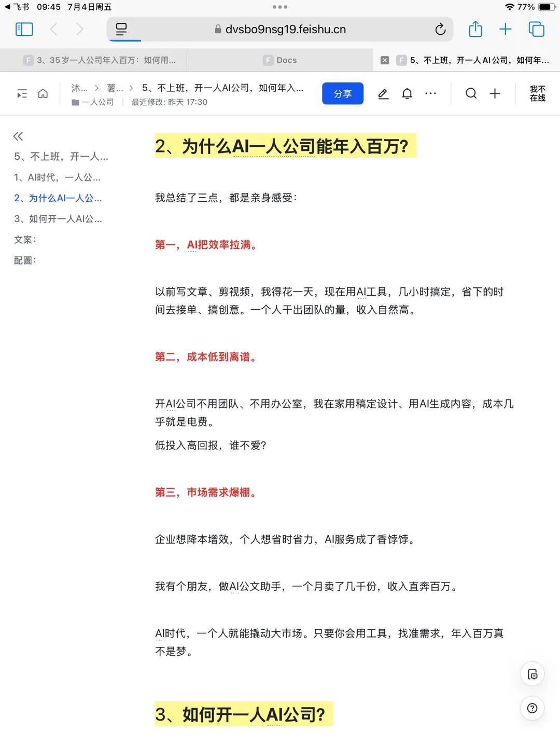This screenshot has width=560, height=747.
Task: Click the red text '第一，AI把效率拉满。'
Action: [x=207, y=245]
